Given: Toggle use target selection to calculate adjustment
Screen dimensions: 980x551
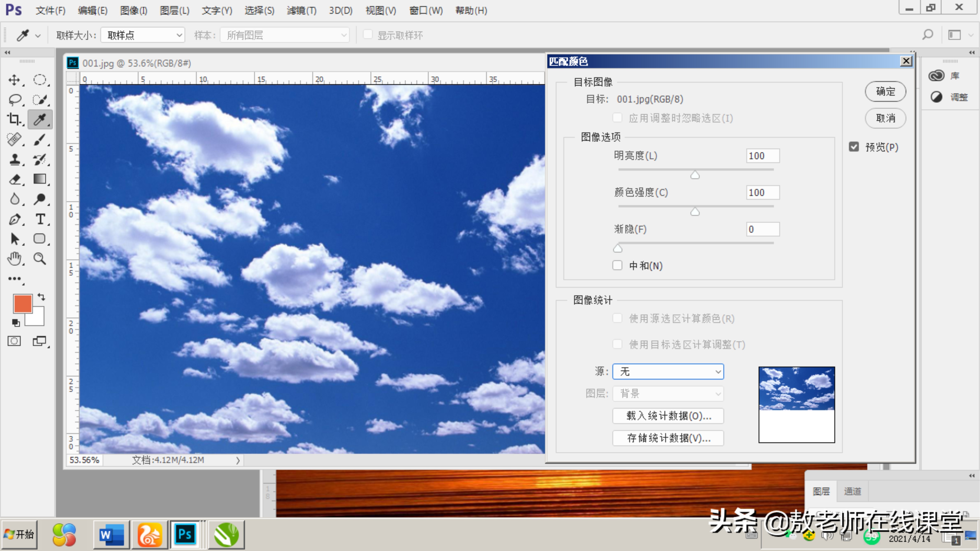Looking at the screenshot, I should [618, 344].
